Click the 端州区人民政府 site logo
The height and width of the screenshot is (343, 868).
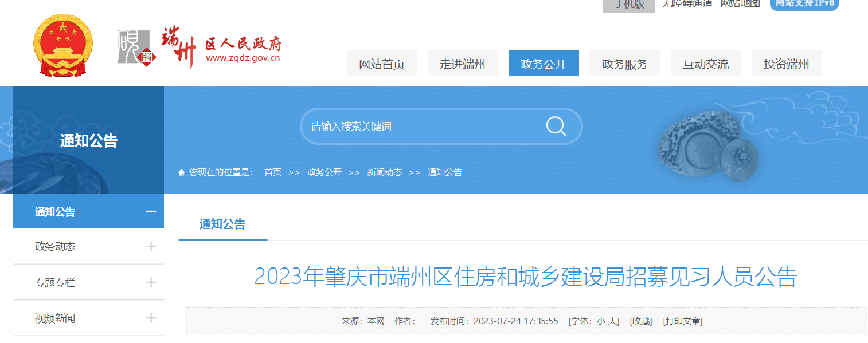[200, 47]
